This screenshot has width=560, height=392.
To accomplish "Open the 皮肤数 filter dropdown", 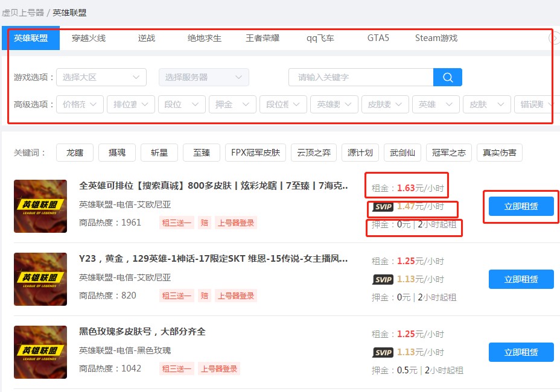I will [385, 104].
